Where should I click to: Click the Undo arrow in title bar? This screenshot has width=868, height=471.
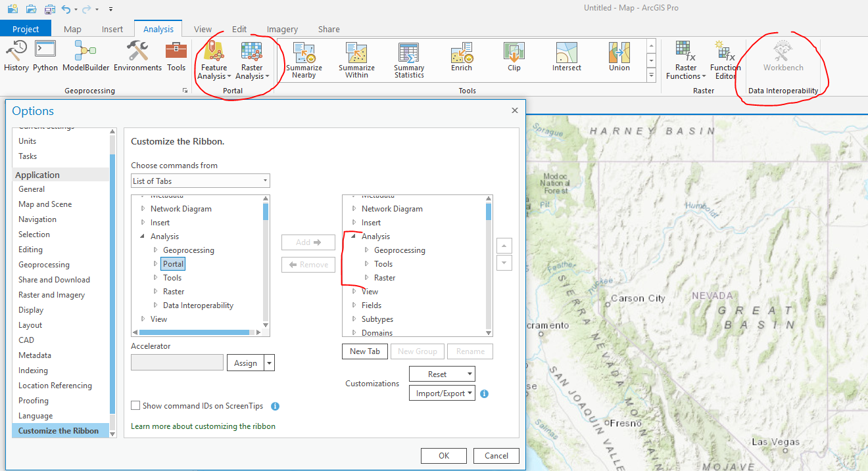[66, 9]
